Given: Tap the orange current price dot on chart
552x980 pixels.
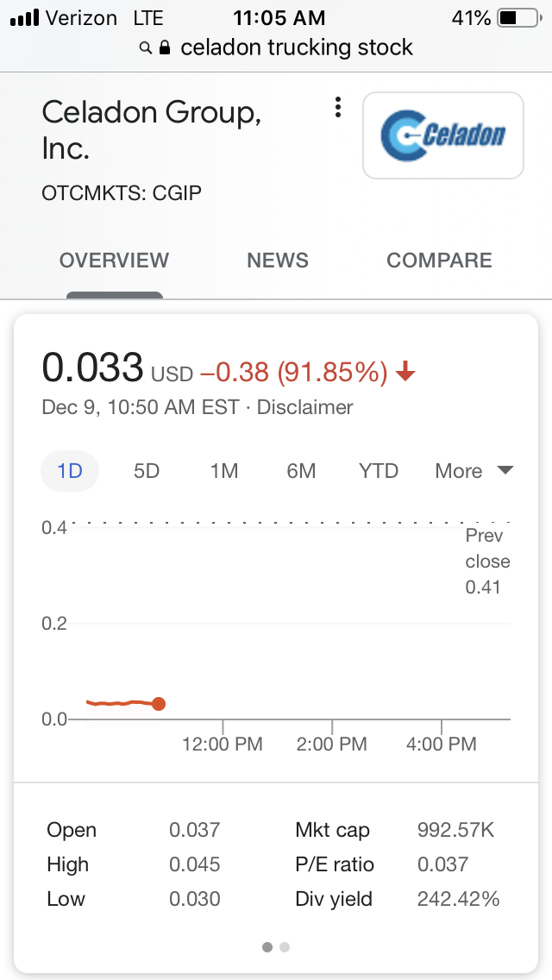Looking at the screenshot, I should [x=159, y=704].
